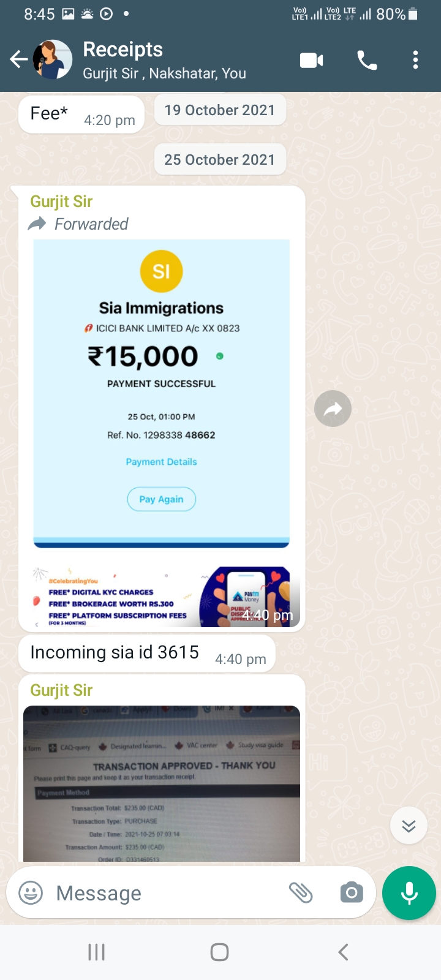Open emoji picker in message bar
This screenshot has height=980, width=441.
[31, 893]
